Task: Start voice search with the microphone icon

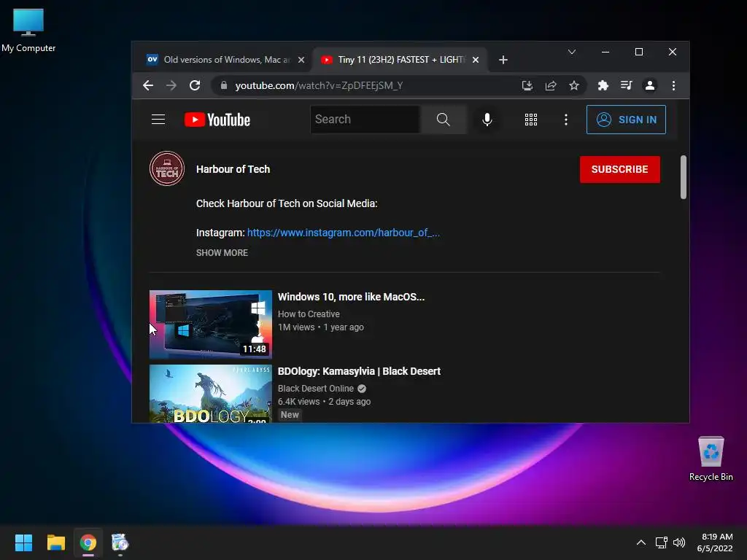Action: pyautogui.click(x=487, y=120)
